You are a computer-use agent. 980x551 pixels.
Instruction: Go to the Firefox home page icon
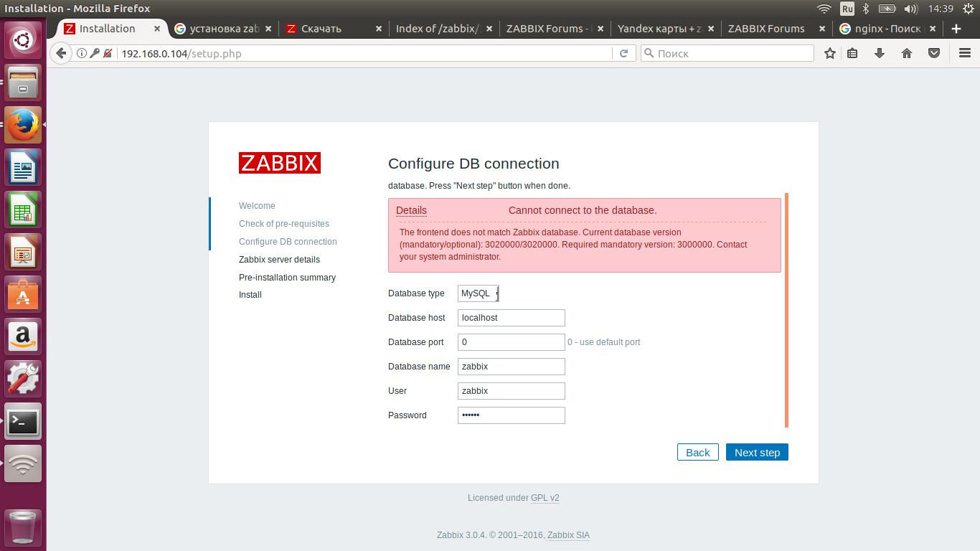tap(907, 53)
